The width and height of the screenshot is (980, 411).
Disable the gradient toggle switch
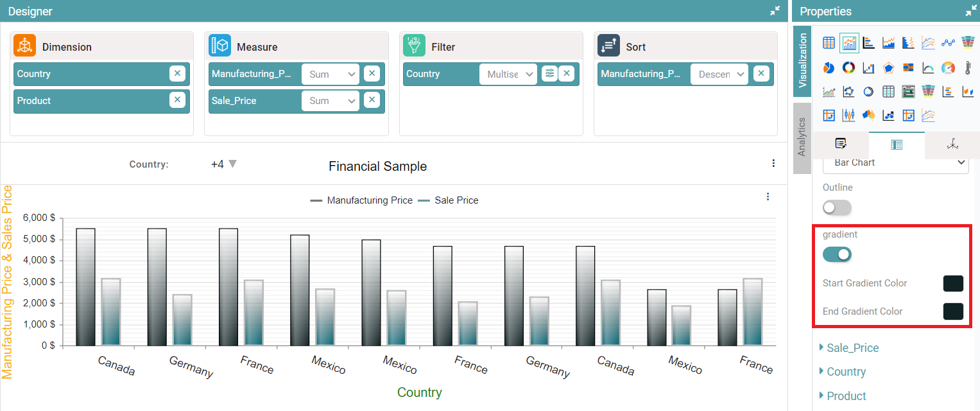pyautogui.click(x=837, y=254)
